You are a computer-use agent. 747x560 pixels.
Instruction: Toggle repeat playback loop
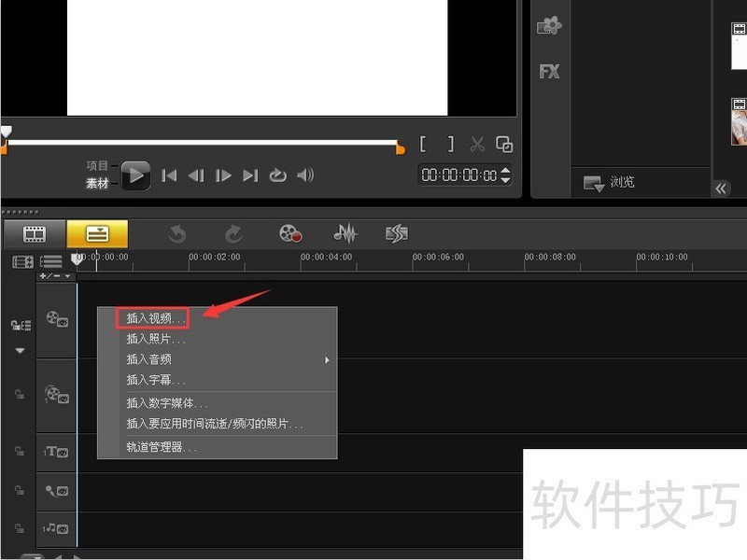point(277,175)
